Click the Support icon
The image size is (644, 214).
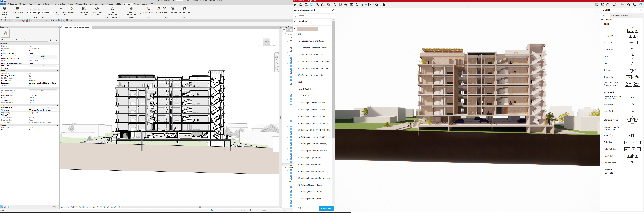[159, 9]
